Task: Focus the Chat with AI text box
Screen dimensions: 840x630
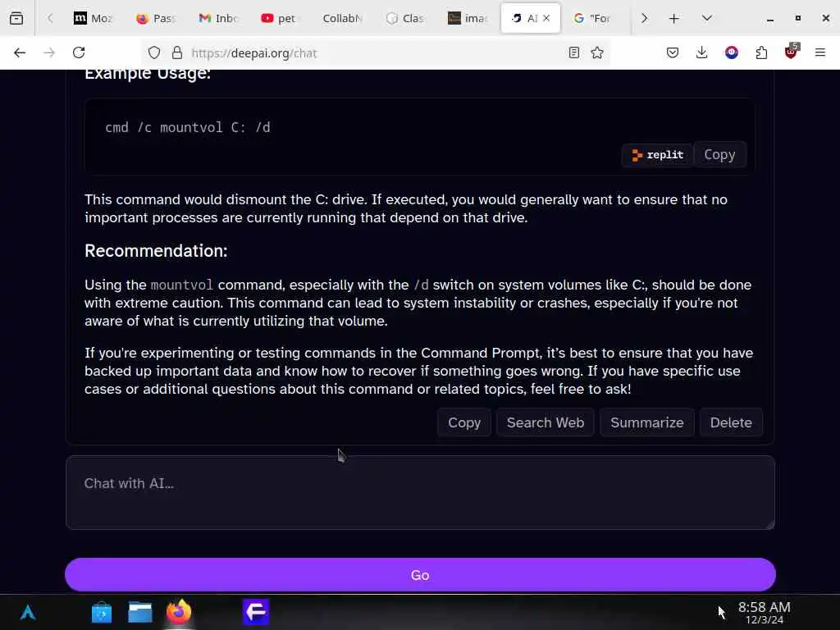Action: point(420,492)
